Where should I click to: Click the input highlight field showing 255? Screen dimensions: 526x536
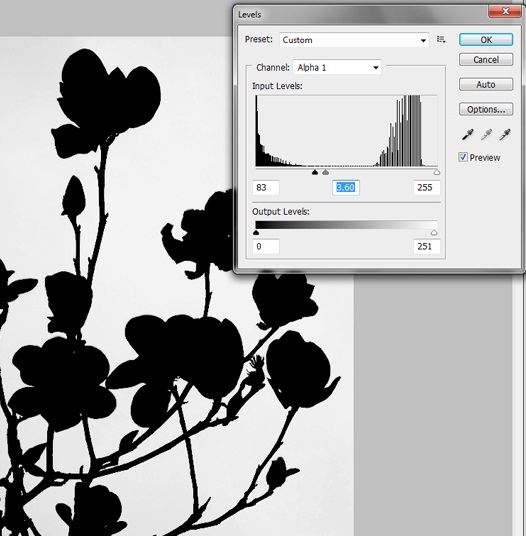coord(427,188)
